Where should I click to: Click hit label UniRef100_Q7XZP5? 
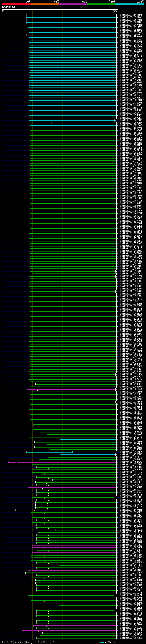(131, 105)
